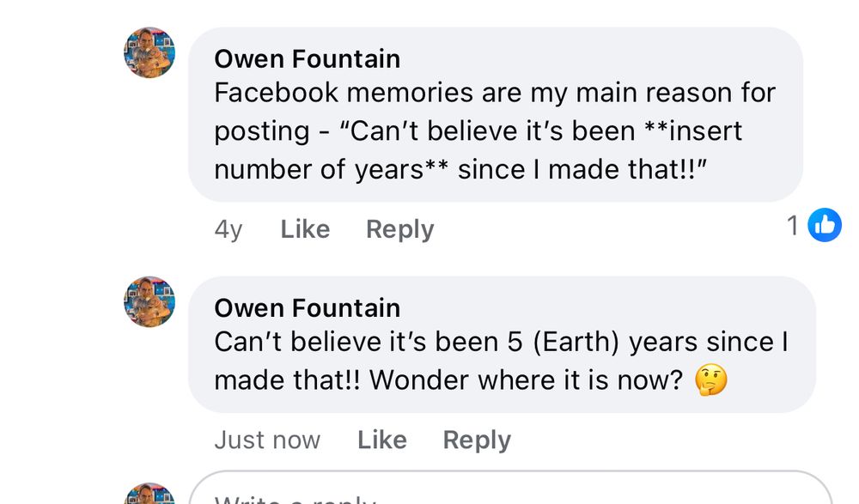Reply to the 4y old comment
The width and height of the screenshot is (859, 504).
click(x=399, y=229)
